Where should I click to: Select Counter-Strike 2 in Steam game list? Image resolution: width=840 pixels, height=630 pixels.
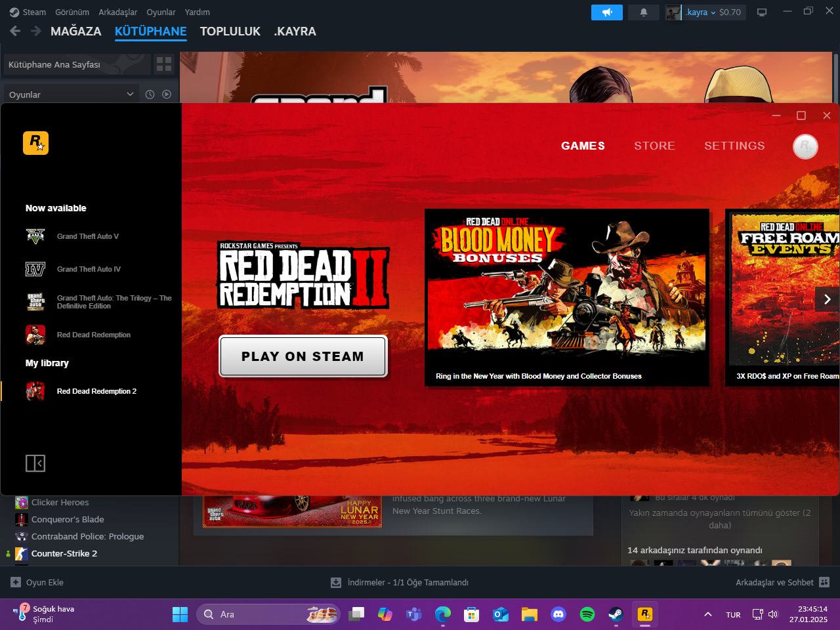(64, 553)
